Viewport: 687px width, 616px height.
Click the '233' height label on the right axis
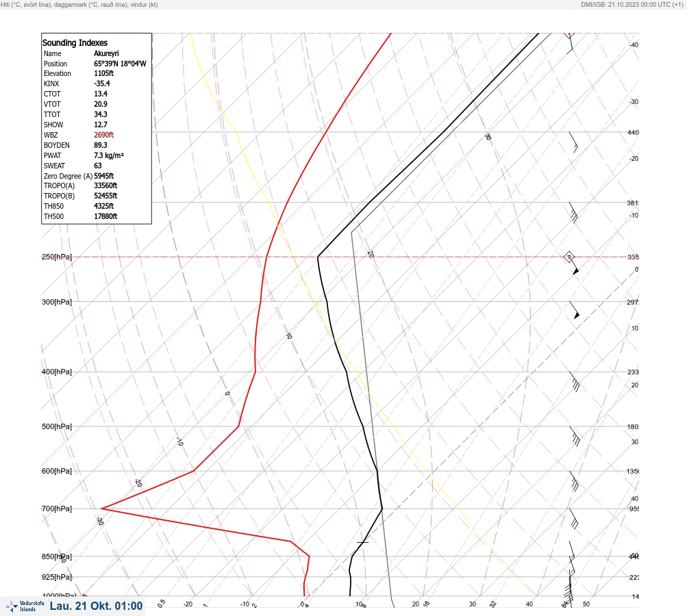(633, 372)
